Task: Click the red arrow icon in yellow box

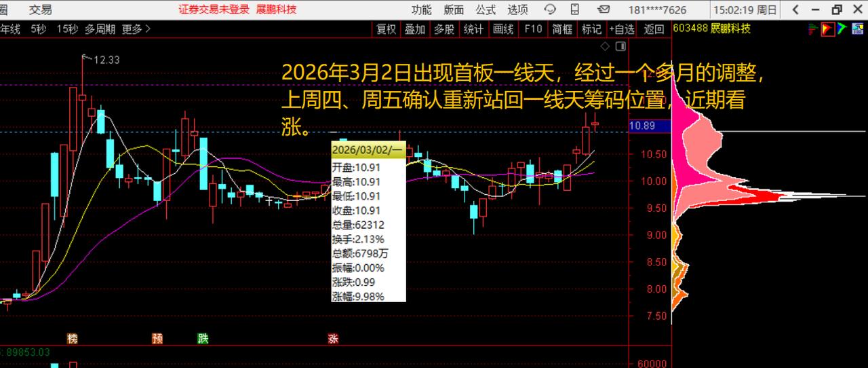Action: 827,29
